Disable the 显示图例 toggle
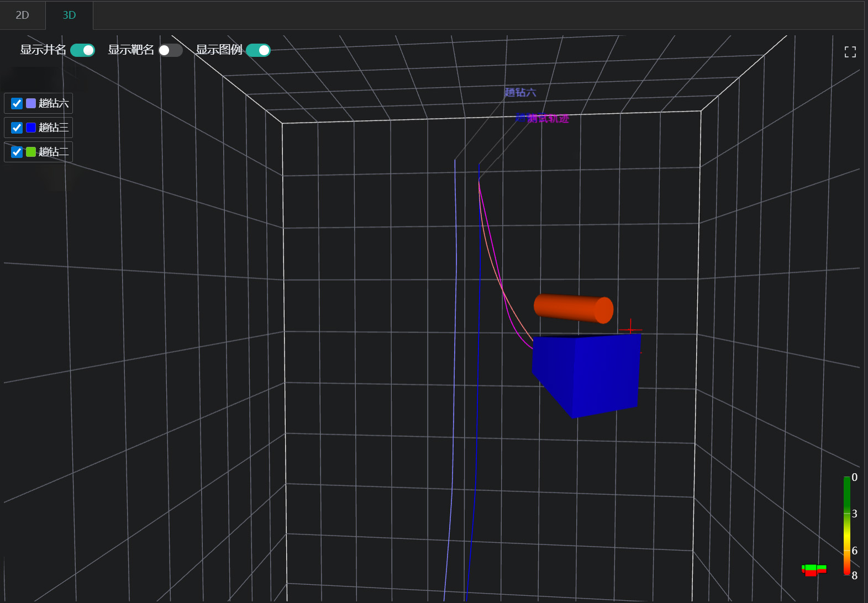Viewport: 868px width, 603px height. pos(258,50)
